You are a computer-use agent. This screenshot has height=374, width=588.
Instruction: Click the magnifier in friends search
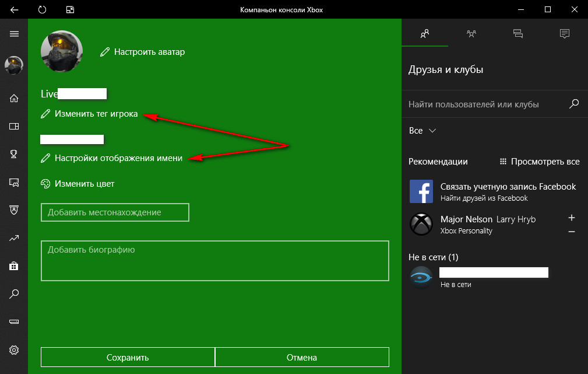coord(574,104)
